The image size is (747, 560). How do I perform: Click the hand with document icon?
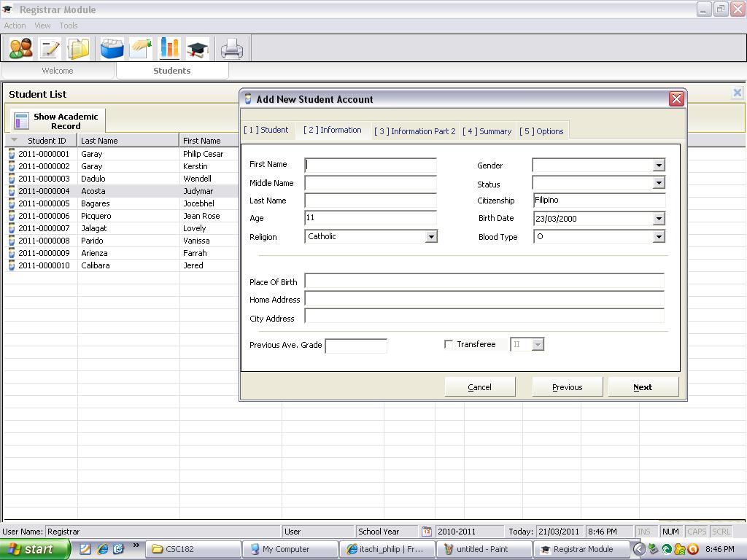coord(141,49)
